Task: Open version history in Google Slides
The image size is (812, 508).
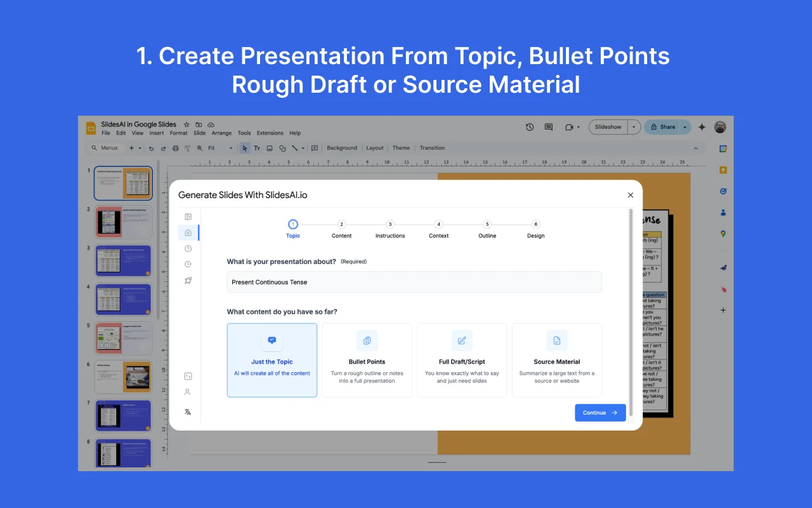Action: pos(530,127)
